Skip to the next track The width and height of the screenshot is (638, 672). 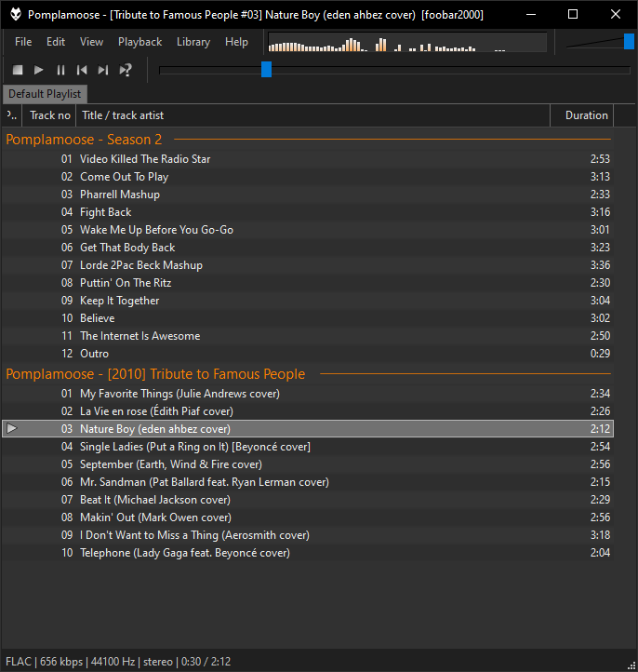[x=103, y=70]
